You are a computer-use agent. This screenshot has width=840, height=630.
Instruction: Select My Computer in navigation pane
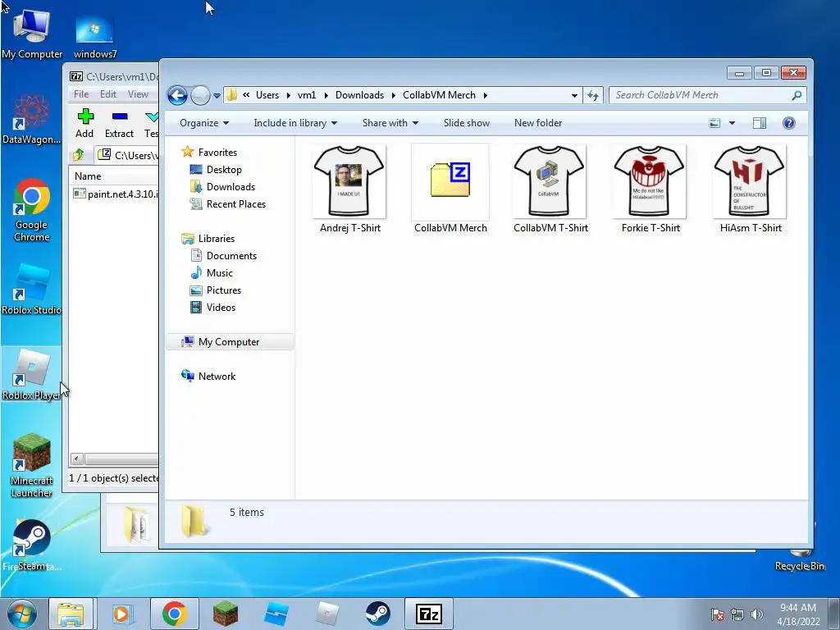(230, 342)
